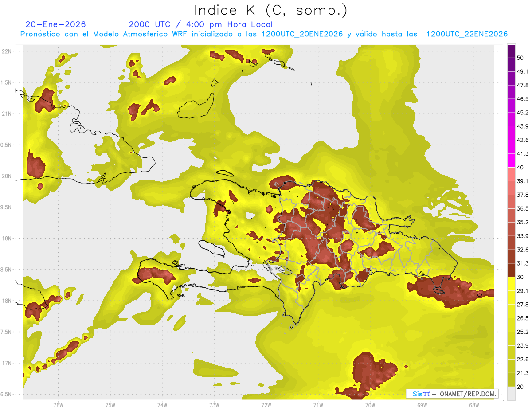Select the "8.5N" latitude label
Image resolution: width=532 pixels, height=411 pixels.
7,270
